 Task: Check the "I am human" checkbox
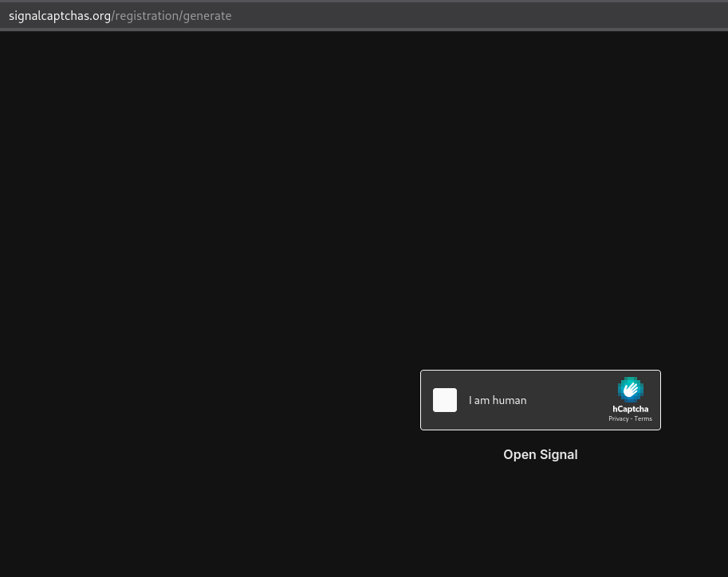(445, 400)
